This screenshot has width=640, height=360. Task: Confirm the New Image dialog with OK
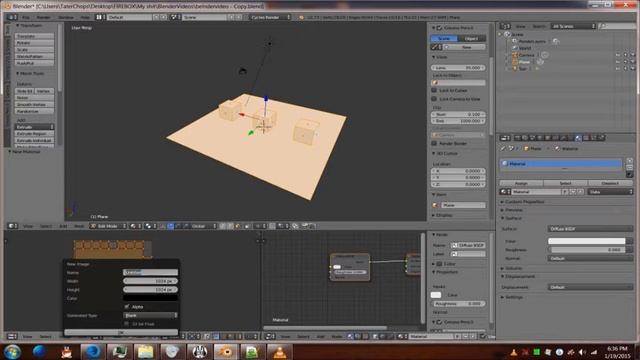pos(121,332)
